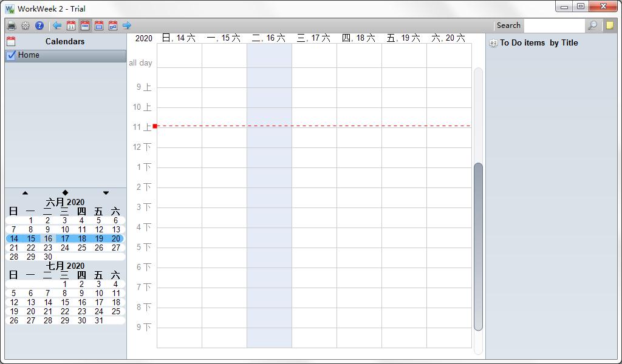Click the WorkWeek app icon in title bar
The image size is (622, 364).
[10, 8]
